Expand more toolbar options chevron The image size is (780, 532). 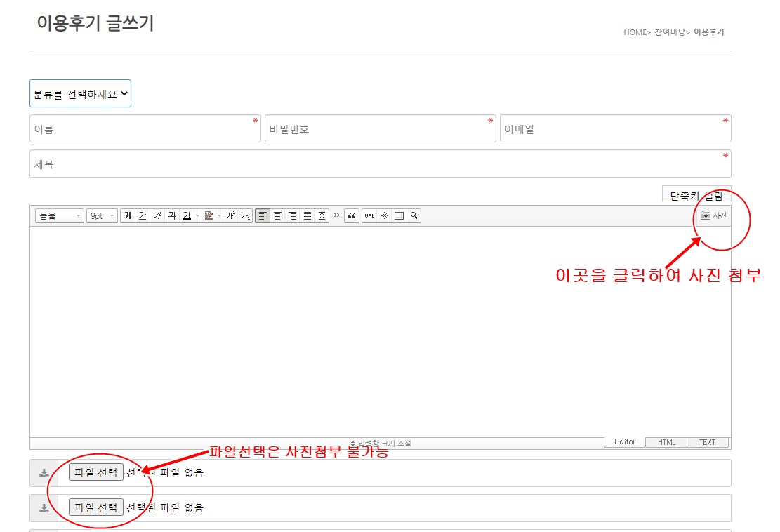point(337,215)
